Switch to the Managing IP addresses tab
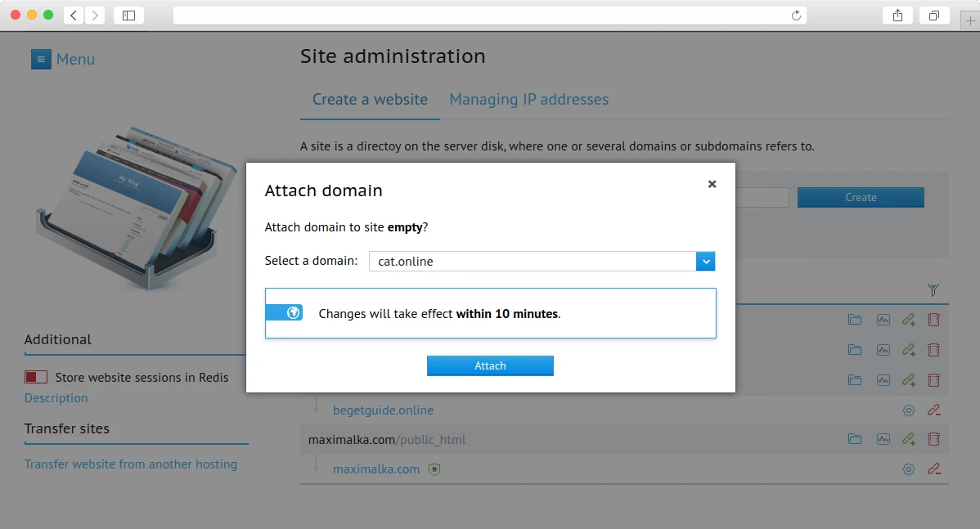Screen dimensions: 980x529 coord(528,99)
